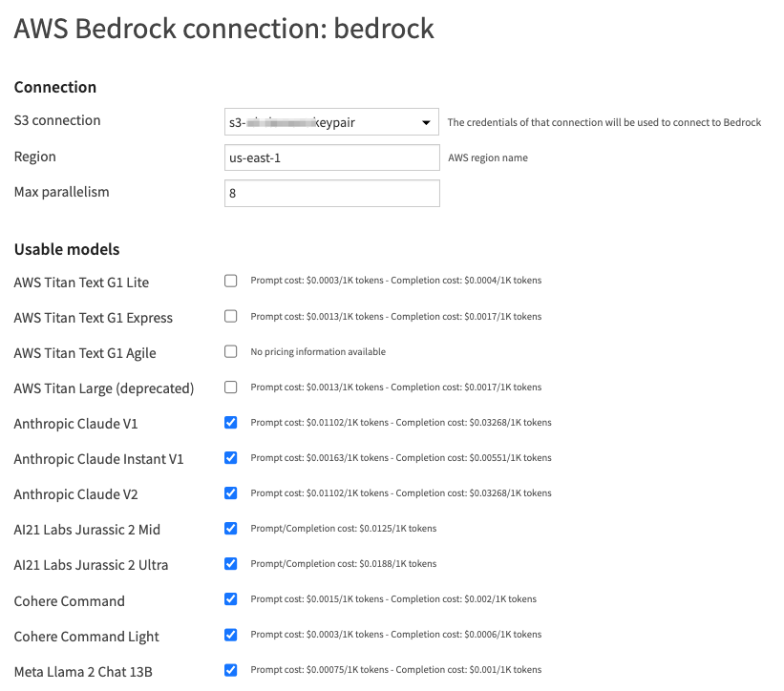
Task: Click the AWS Bedrock connection page title
Action: coord(222,29)
